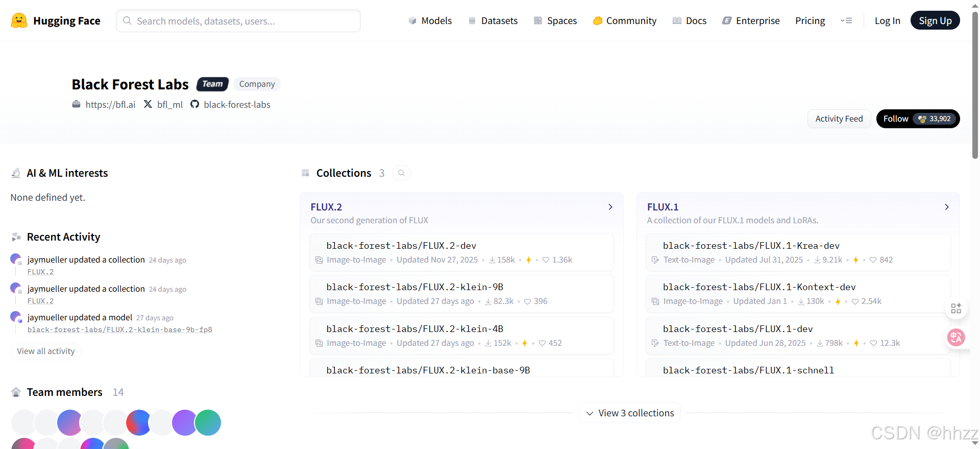
Task: Click the download icon on FLUX.1-Kontext-dev
Action: click(801, 301)
